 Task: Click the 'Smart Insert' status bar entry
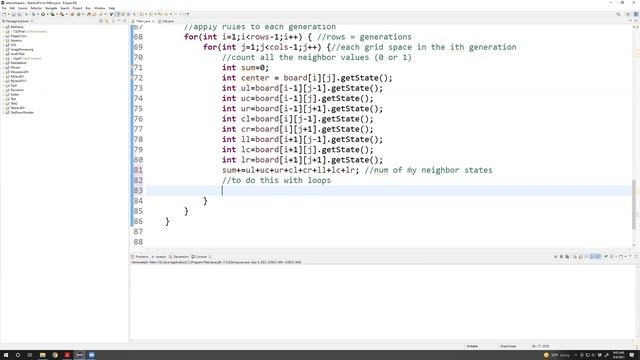[508, 346]
